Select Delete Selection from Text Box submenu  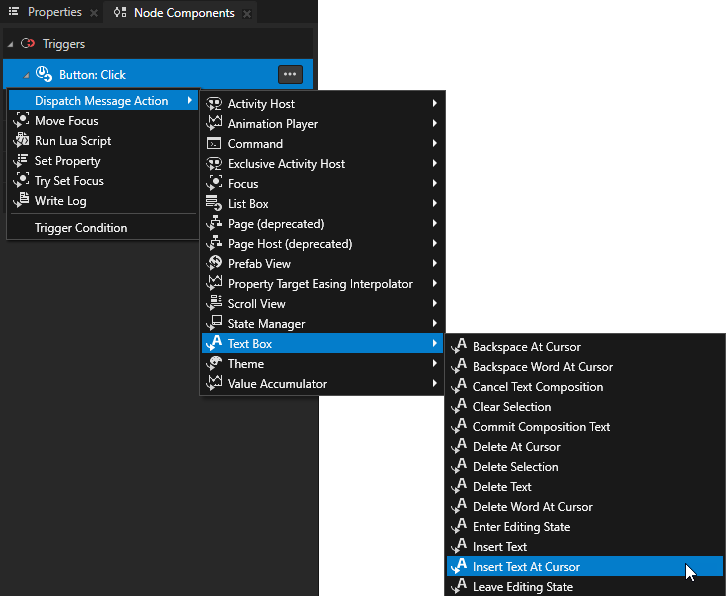[x=515, y=467]
